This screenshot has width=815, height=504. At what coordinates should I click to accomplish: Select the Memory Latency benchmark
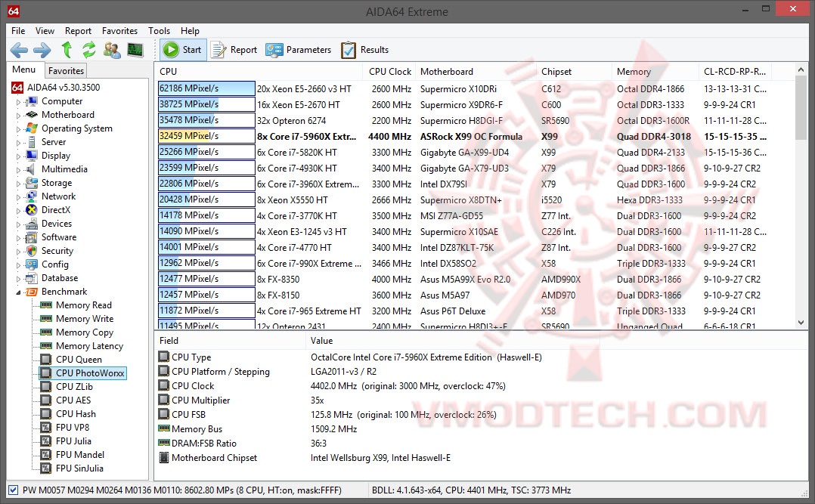pyautogui.click(x=89, y=345)
